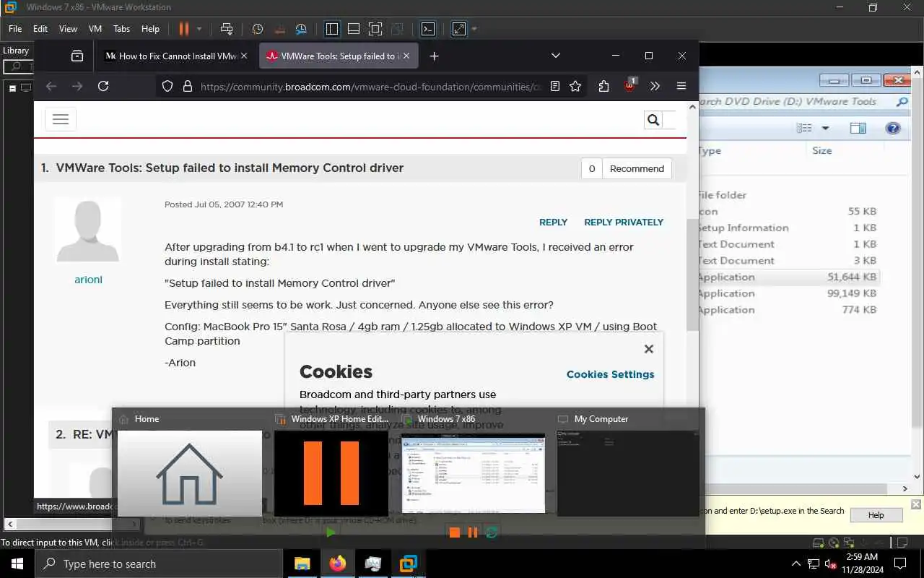Open Explorer help question mark icon

coord(893,128)
